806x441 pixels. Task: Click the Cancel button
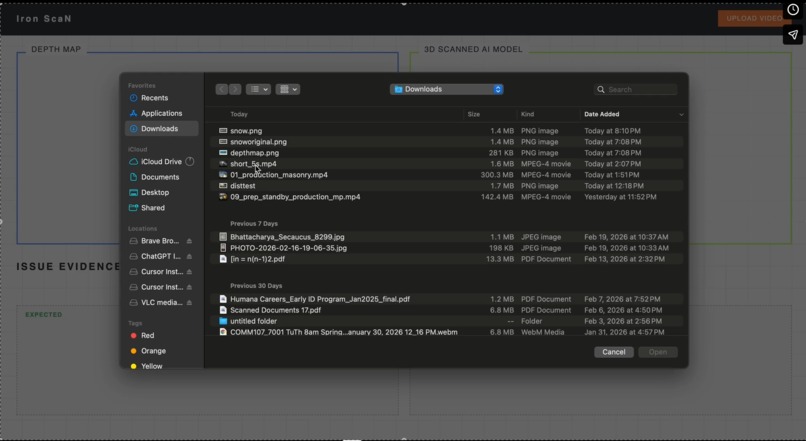pyautogui.click(x=614, y=352)
